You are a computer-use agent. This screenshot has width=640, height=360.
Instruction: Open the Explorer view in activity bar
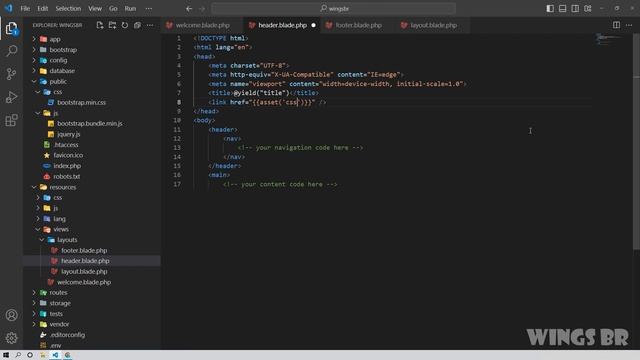coord(11,29)
